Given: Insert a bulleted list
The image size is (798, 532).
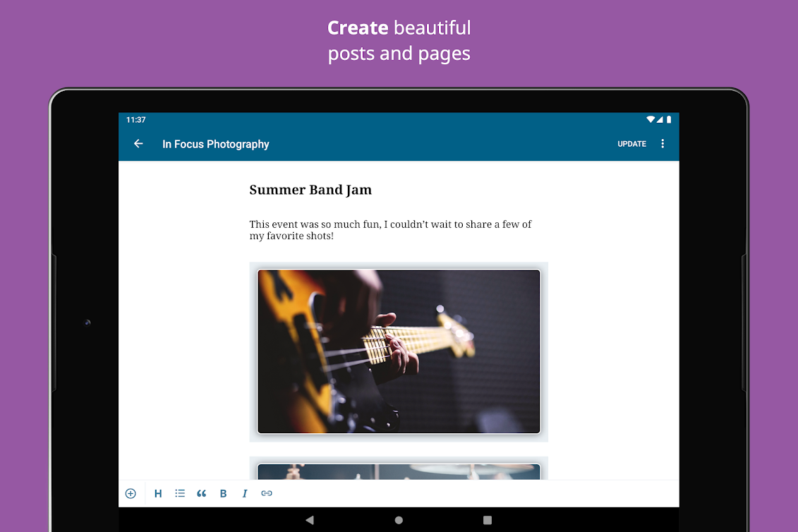Looking at the screenshot, I should tap(180, 494).
